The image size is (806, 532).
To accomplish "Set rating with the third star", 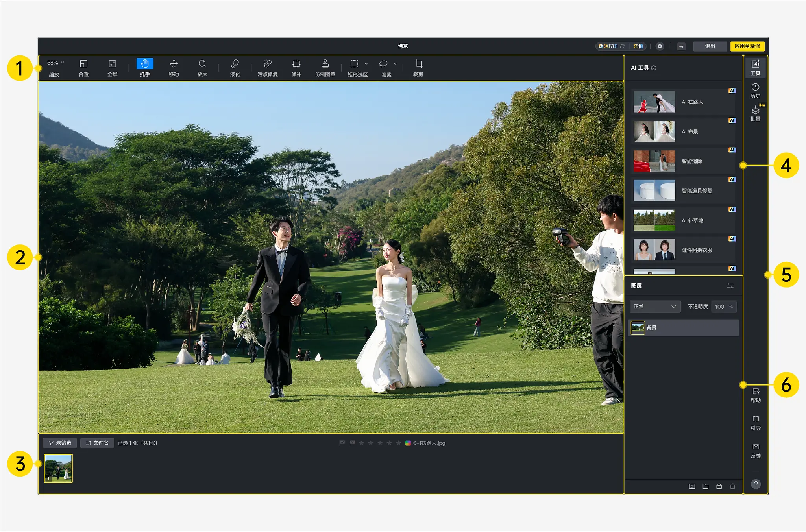I will [380, 443].
